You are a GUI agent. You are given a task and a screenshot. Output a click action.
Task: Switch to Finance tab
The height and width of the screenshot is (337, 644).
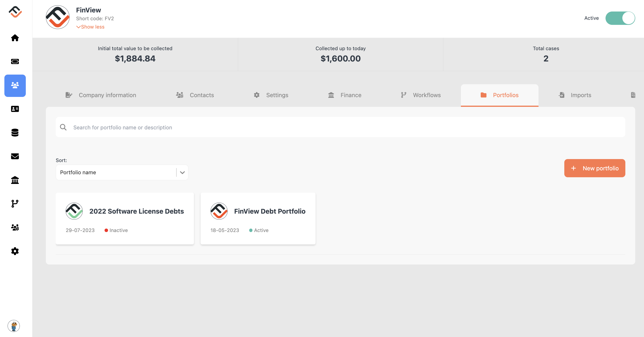[x=345, y=95]
